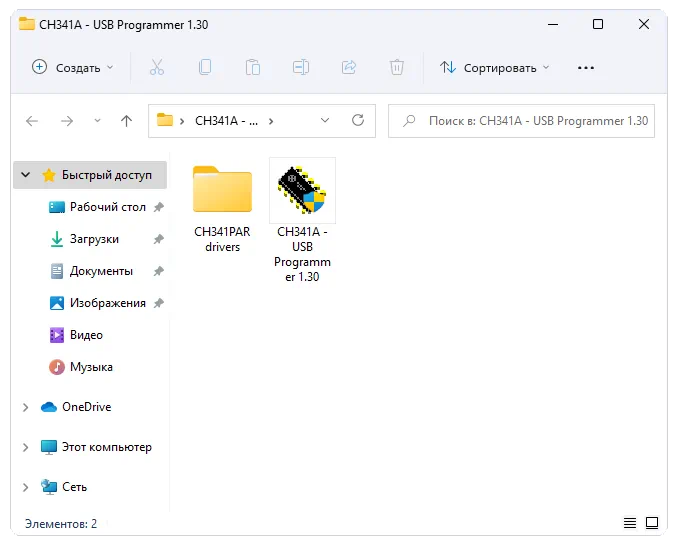Image resolution: width=680 pixels, height=550 pixels.
Task: Click the Paste clipboard icon
Action: tap(253, 68)
